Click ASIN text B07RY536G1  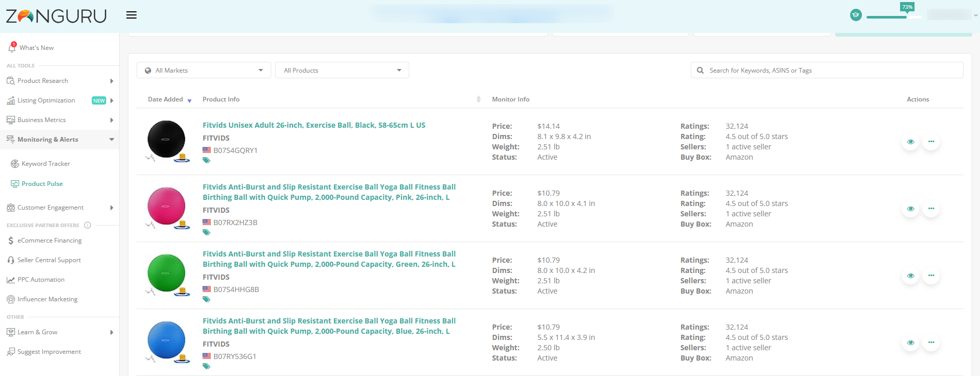235,356
